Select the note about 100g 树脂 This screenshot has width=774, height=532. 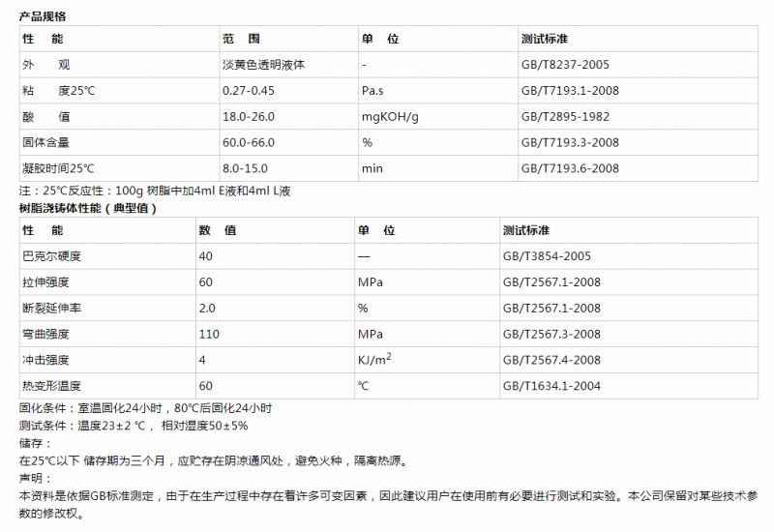(155, 191)
